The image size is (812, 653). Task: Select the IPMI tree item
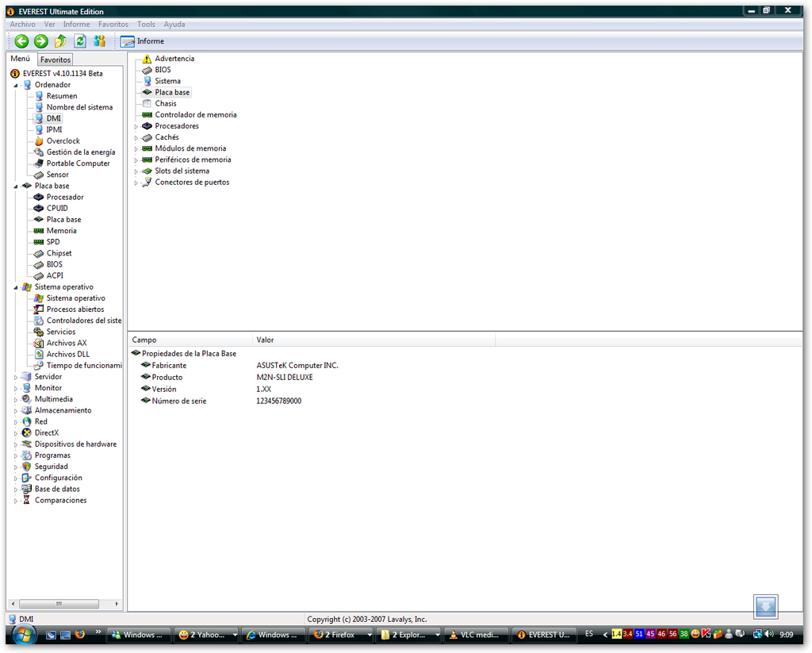point(54,129)
